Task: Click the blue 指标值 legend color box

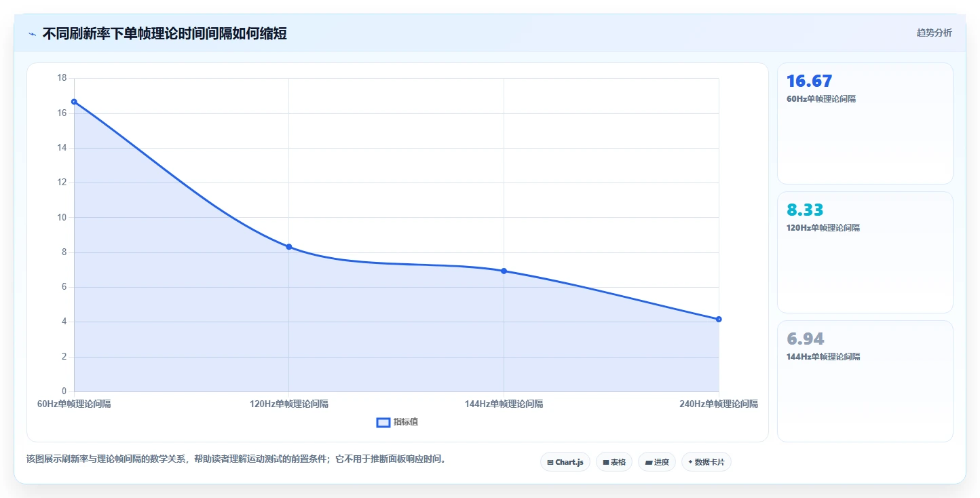Action: click(x=383, y=423)
